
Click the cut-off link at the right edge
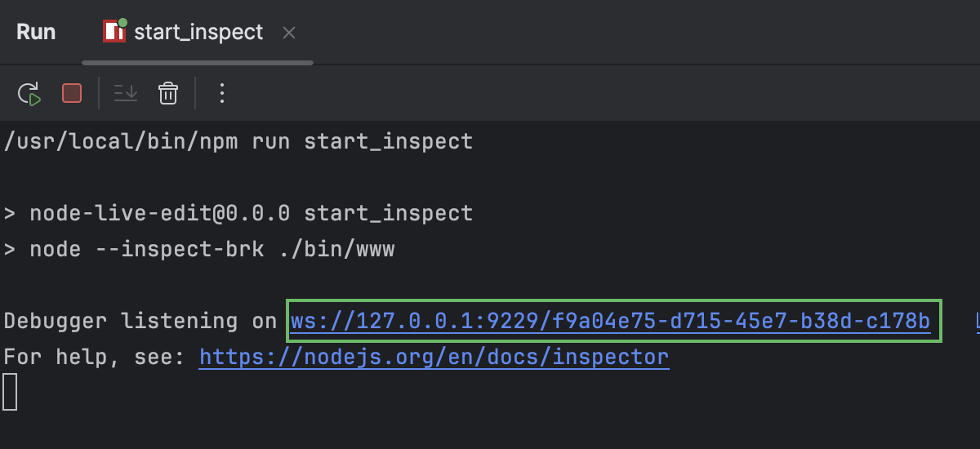pos(977,322)
